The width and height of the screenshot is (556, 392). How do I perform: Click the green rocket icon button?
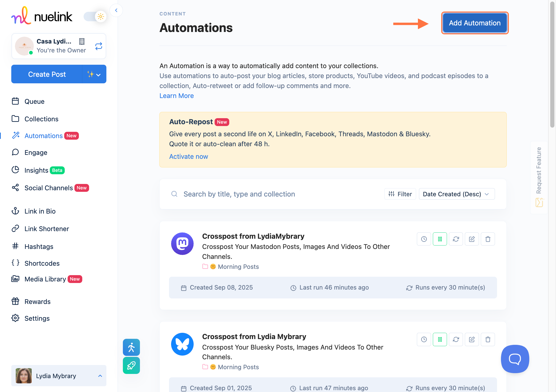[x=131, y=365]
